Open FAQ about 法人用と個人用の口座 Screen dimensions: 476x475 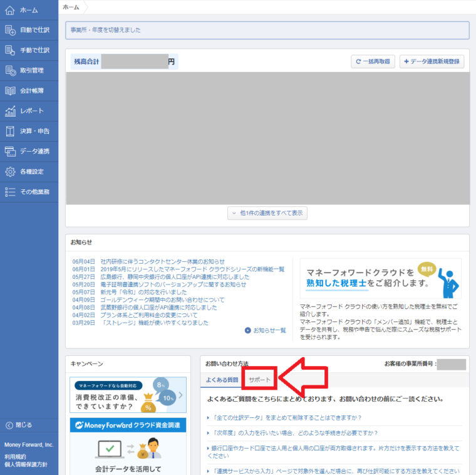pos(334,452)
